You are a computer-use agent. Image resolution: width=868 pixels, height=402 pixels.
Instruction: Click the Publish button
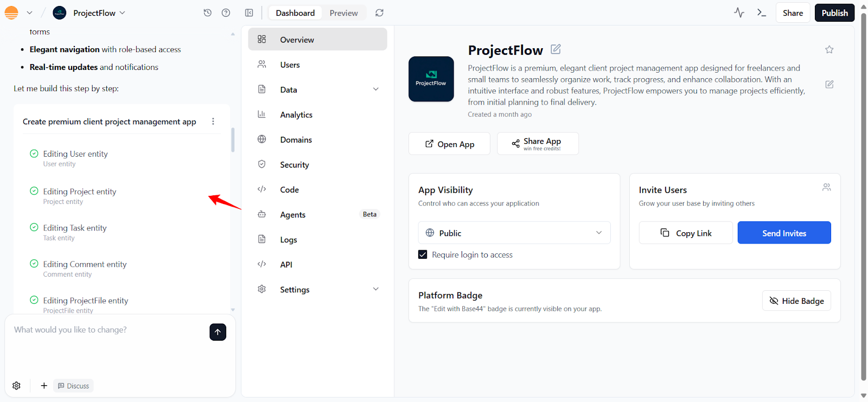pos(834,13)
